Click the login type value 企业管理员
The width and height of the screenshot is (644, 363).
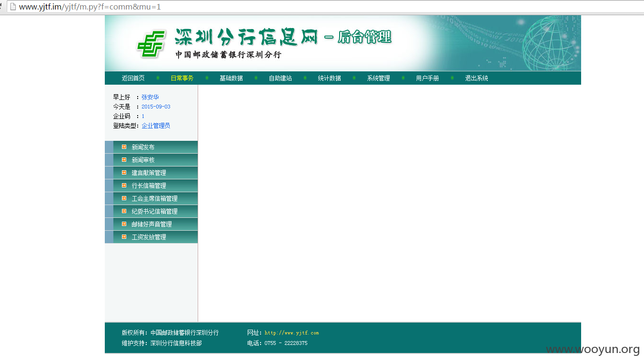point(156,126)
